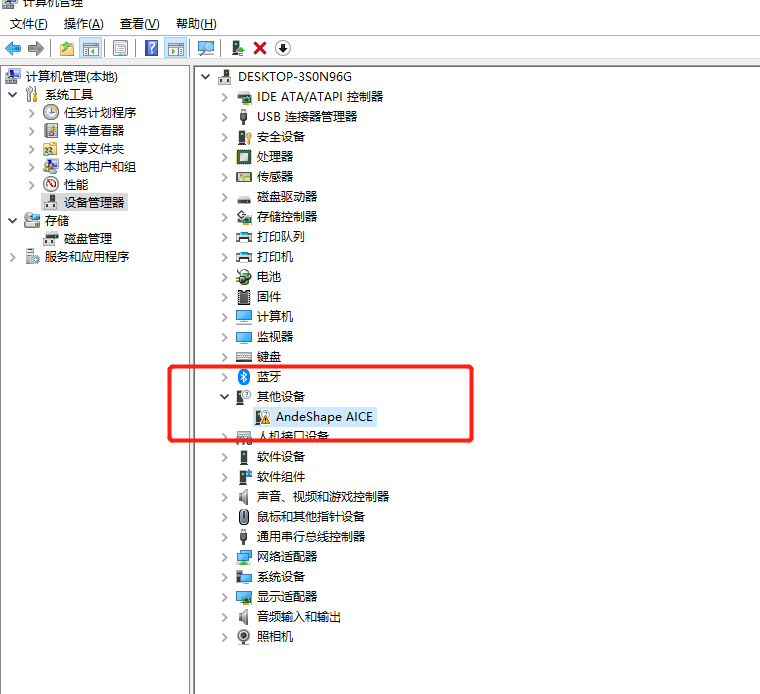Expand the 系统设备 node arrow

click(x=224, y=577)
